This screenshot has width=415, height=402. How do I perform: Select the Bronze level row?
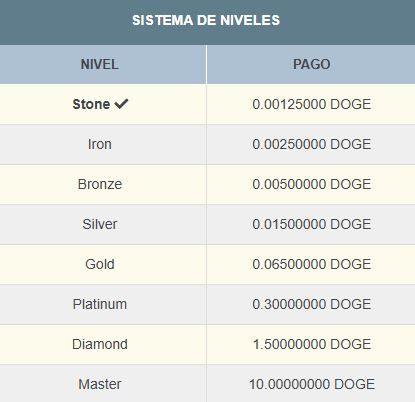[x=207, y=184]
